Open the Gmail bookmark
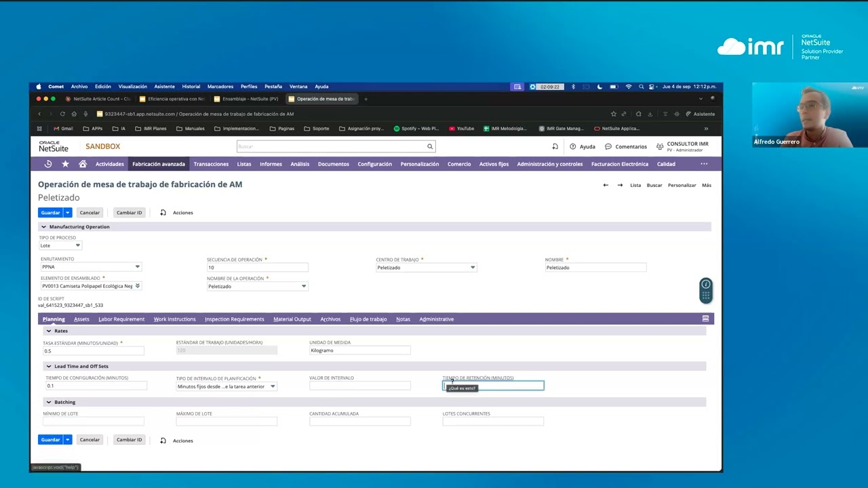The width and height of the screenshot is (868, 488). 63,128
